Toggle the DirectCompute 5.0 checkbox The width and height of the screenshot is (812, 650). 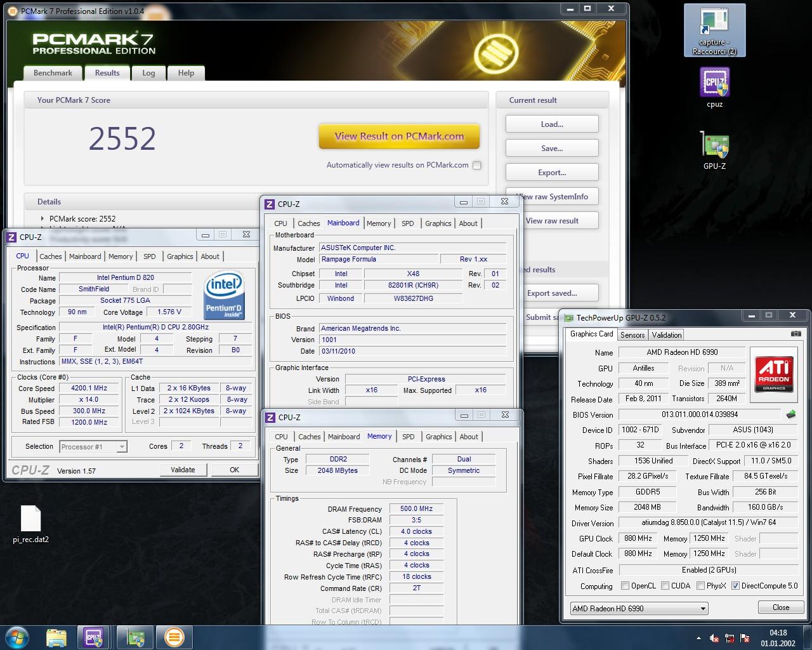point(735,586)
